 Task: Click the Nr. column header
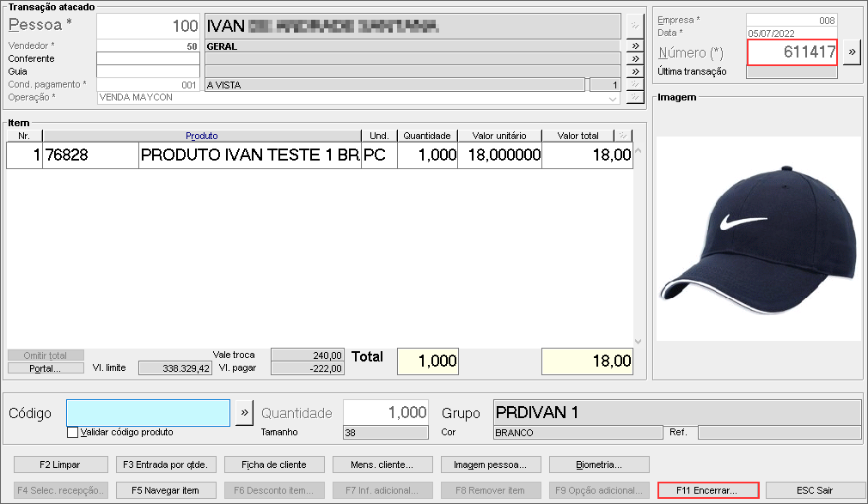coord(24,136)
